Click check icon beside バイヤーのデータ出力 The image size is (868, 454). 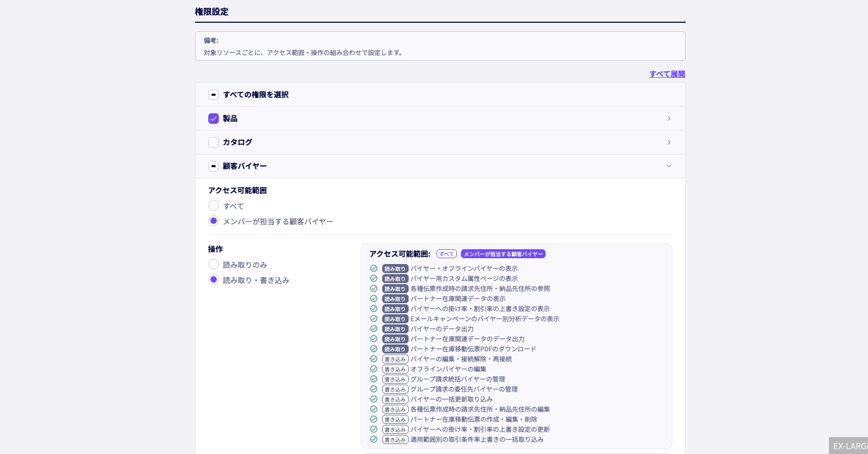[x=374, y=329]
